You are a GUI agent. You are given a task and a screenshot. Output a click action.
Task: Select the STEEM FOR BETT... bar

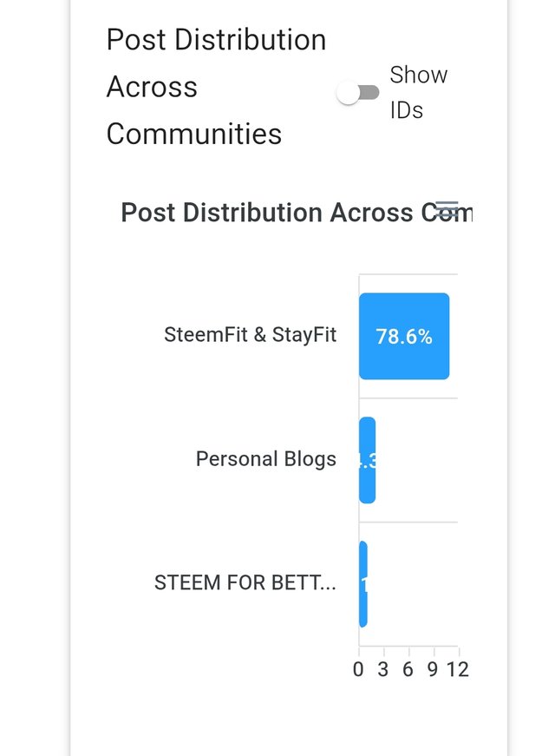point(363,584)
